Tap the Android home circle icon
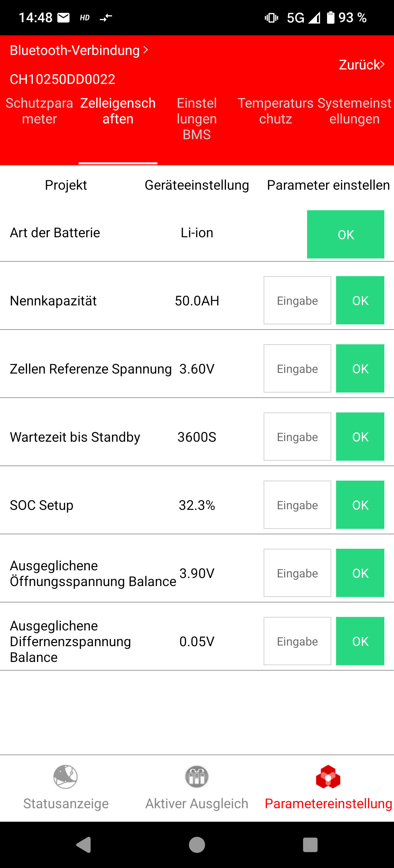Image resolution: width=394 pixels, height=868 pixels. (197, 845)
